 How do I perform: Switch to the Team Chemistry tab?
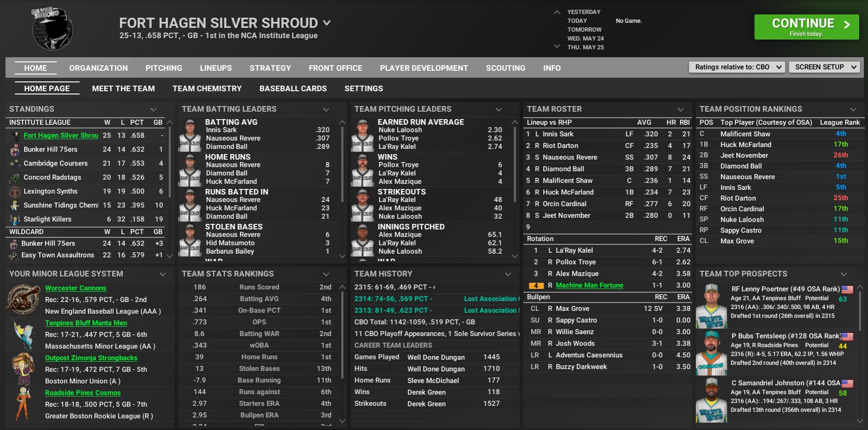[207, 88]
